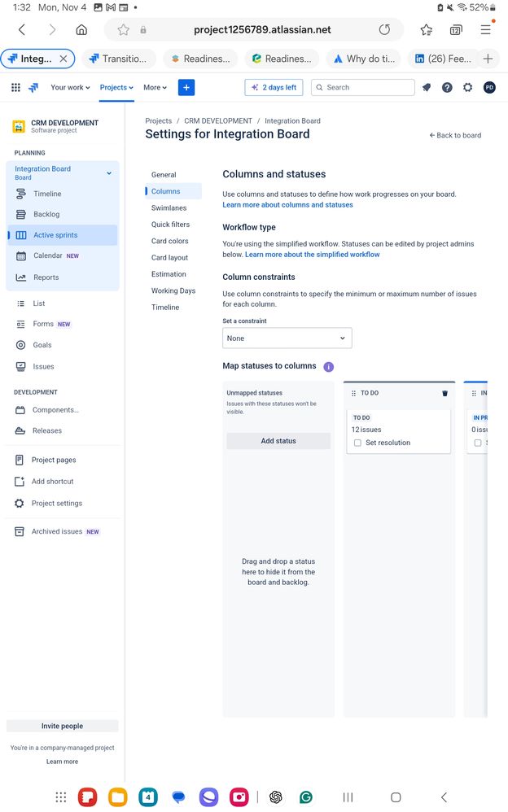Viewport: 508px width, 812px height.
Task: Switch to the LinkedIn (26) Fee... tab
Action: click(x=443, y=59)
